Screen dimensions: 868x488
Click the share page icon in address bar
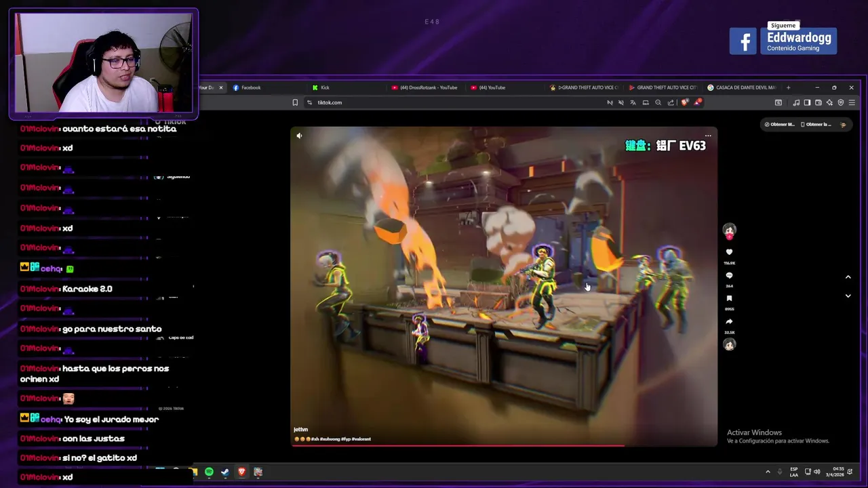coord(671,102)
